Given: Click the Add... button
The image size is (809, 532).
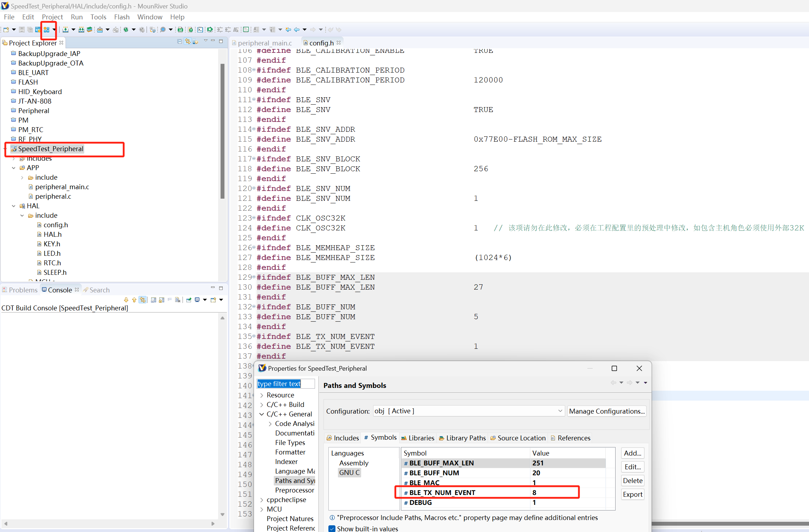Looking at the screenshot, I should click(x=632, y=453).
